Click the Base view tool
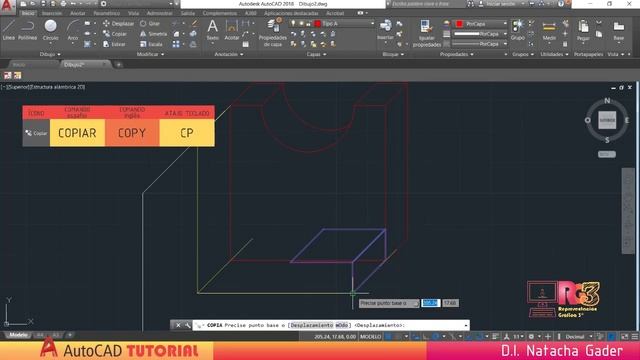Screen dimensions: 640x360 619,29
